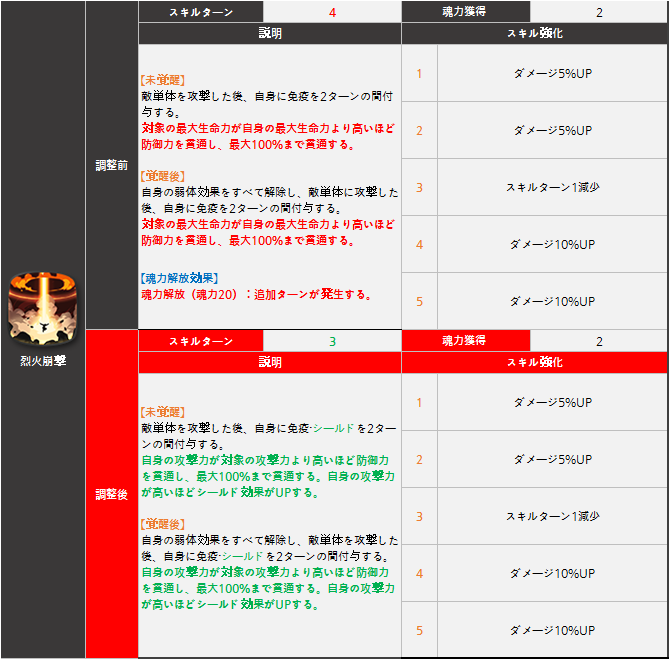Select level number 3 in 調整後 スキル強化
This screenshot has width=669, height=659.
click(419, 517)
